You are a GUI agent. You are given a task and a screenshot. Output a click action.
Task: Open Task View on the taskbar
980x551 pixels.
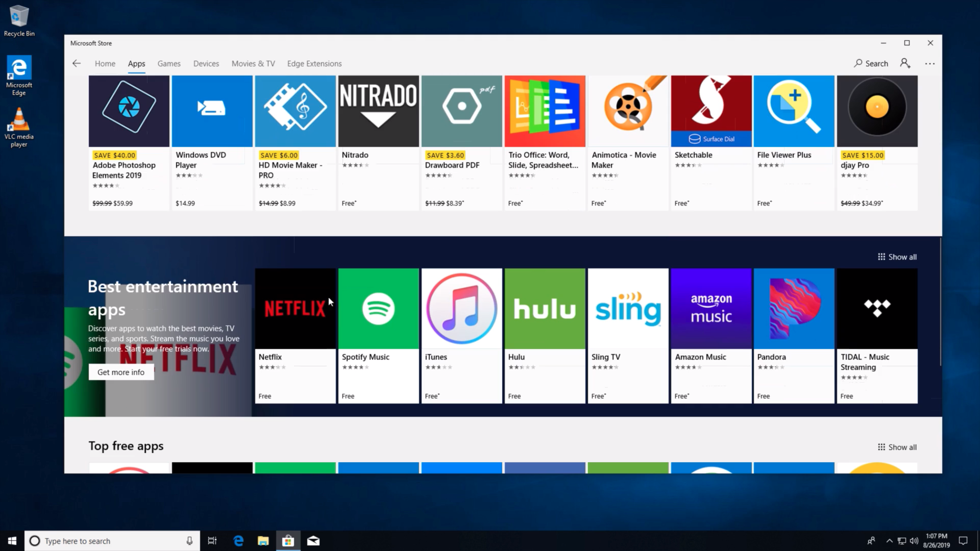pos(212,541)
